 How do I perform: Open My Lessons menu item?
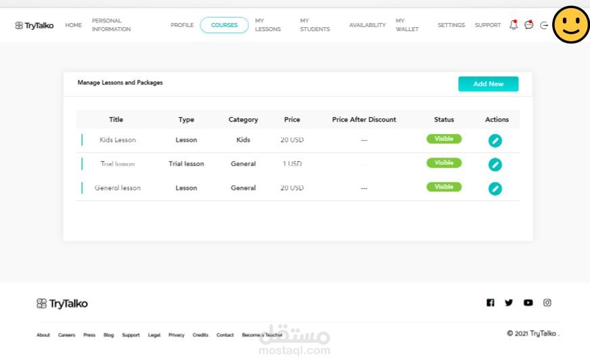[267, 25]
